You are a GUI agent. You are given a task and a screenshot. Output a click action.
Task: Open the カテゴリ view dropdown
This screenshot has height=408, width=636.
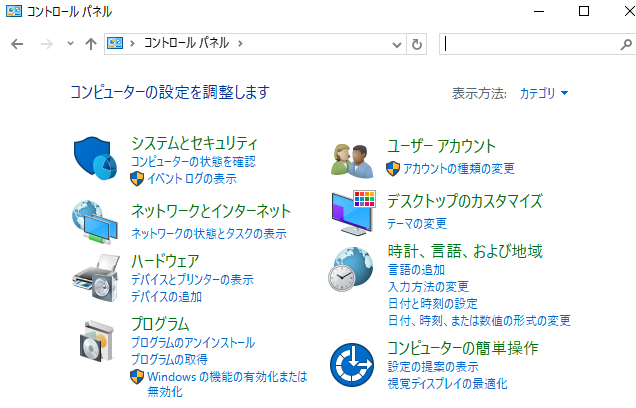[543, 93]
